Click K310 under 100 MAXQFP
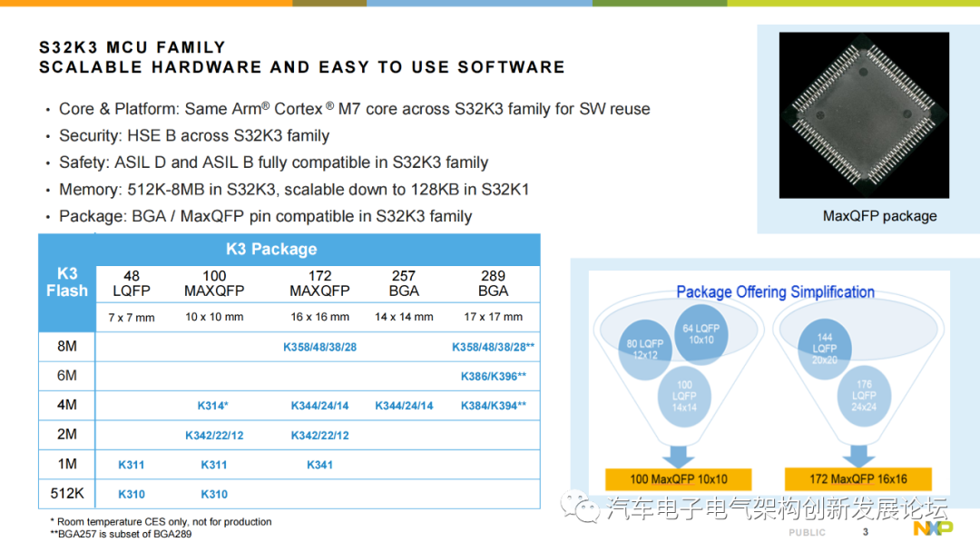 coord(214,495)
